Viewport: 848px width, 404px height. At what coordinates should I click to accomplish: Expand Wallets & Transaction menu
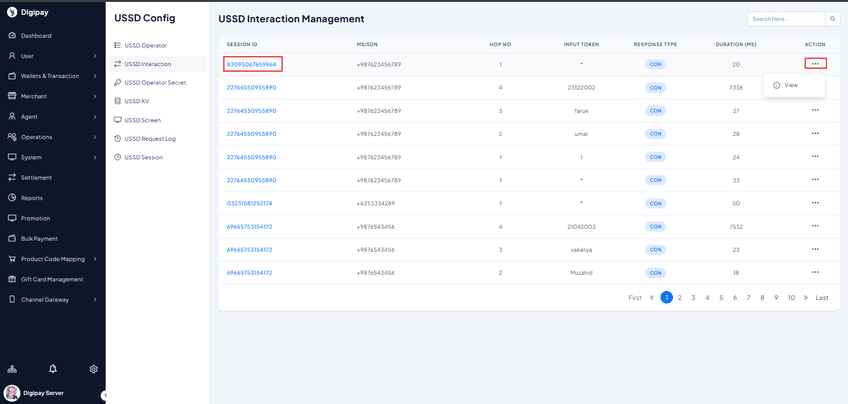[52, 76]
